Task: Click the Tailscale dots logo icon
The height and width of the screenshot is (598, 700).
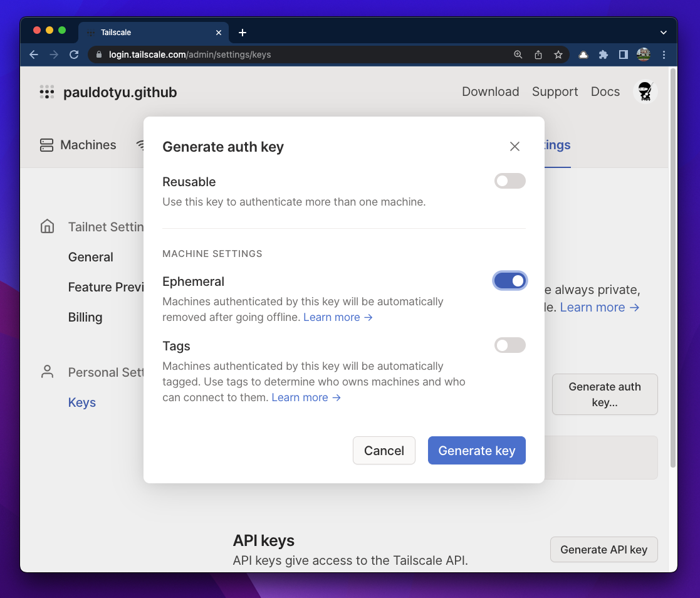Action: [x=47, y=92]
